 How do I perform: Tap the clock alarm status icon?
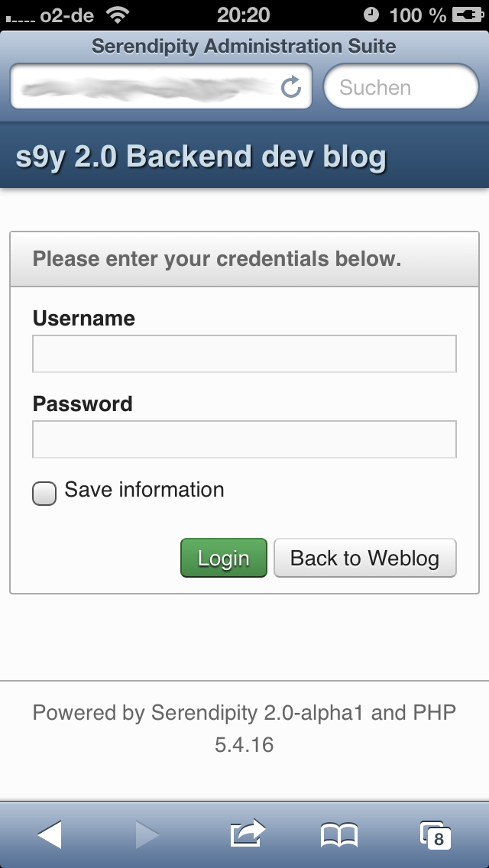tap(371, 15)
